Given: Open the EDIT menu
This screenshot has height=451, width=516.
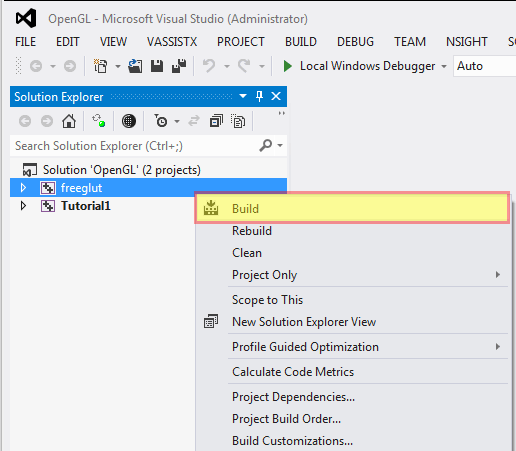Looking at the screenshot, I should point(68,42).
